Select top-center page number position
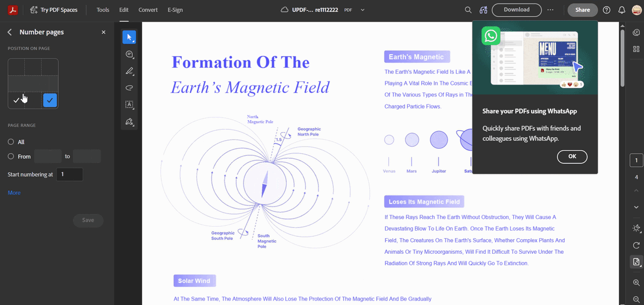644x305 pixels. [33, 66]
